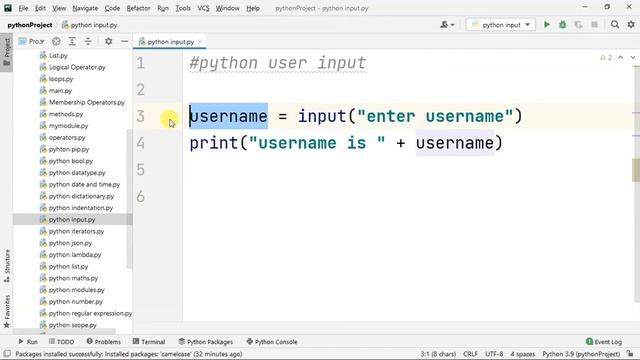Screen dimensions: 640x360
Task: Toggle the Structure tool window stripe button
Action: pyautogui.click(x=7, y=266)
